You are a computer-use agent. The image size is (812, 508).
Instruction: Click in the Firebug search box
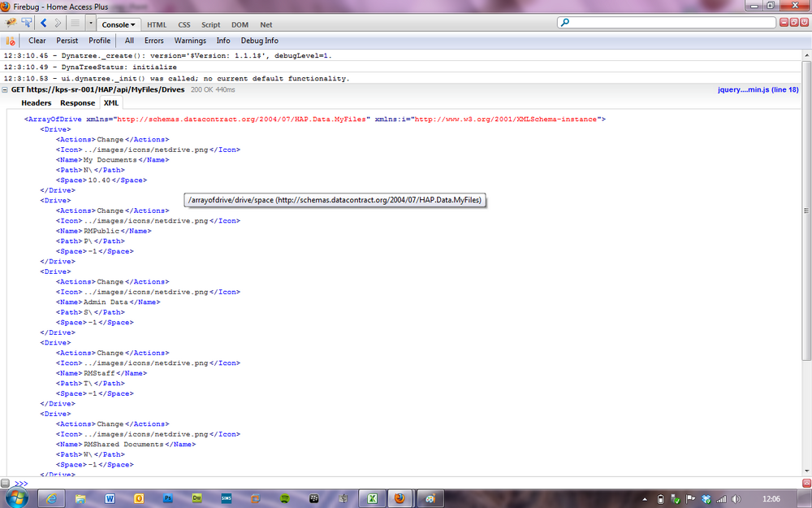[x=672, y=22]
